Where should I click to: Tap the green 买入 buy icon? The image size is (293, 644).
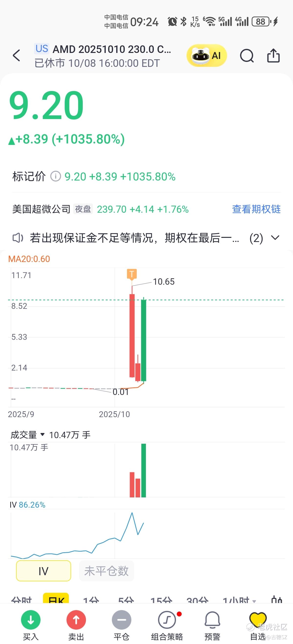[31, 620]
